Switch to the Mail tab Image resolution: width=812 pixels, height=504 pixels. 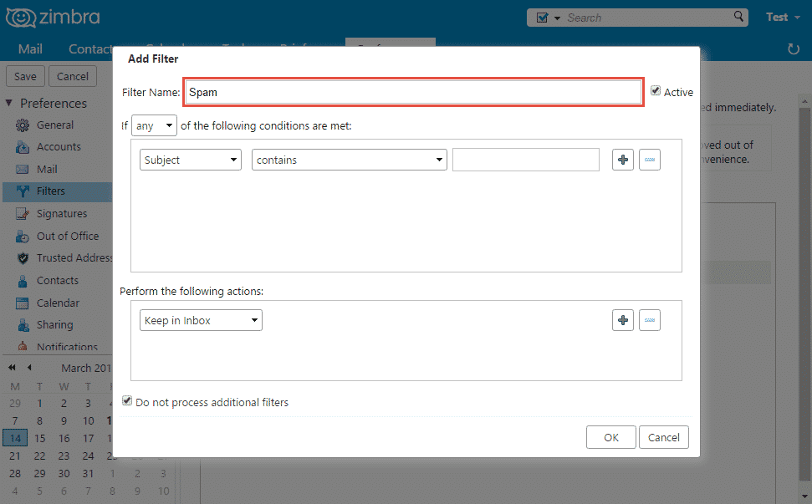point(30,49)
